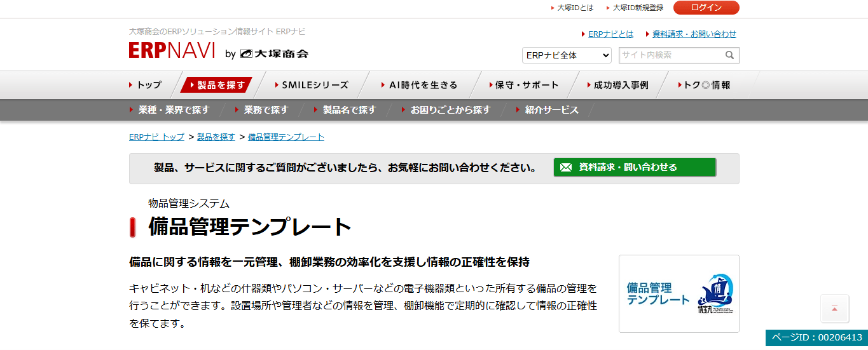
Task: Click the envelope icon on green button
Action: point(566,168)
